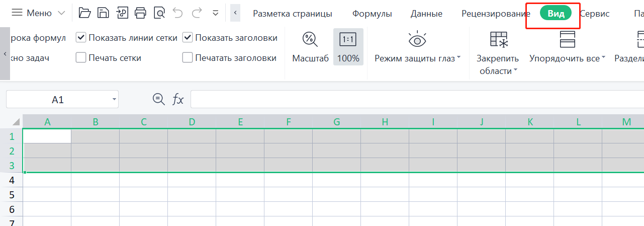Expand the Name Box dropdown arrow
The image size is (644, 226).
[115, 100]
